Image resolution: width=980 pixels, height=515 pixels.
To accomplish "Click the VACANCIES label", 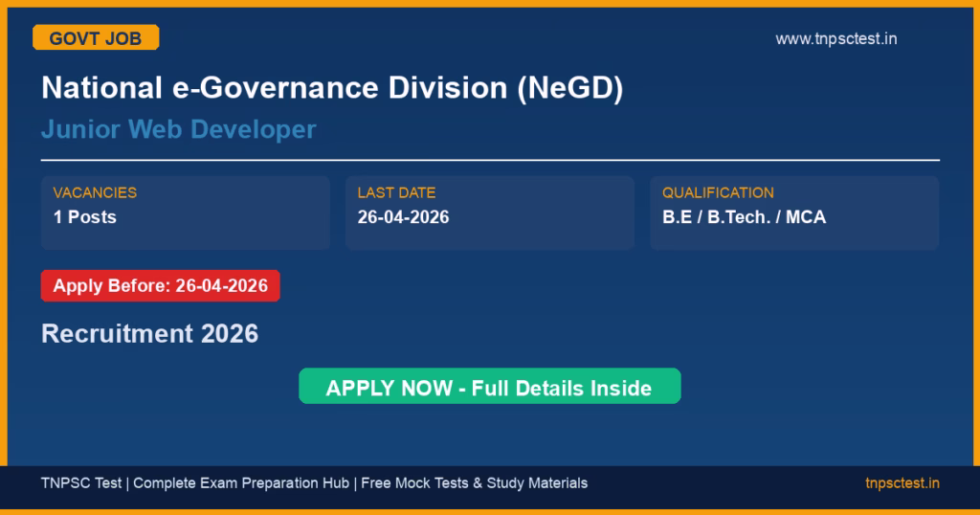I will [95, 192].
